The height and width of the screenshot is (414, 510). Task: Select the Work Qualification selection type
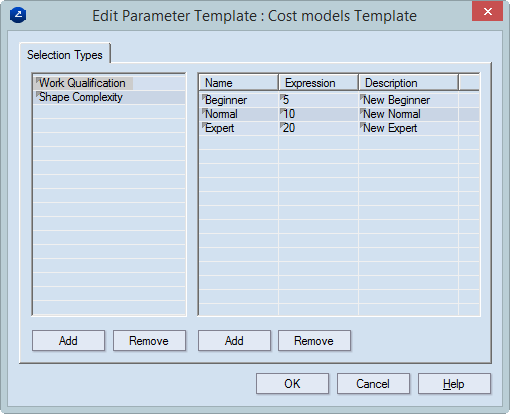[83, 83]
